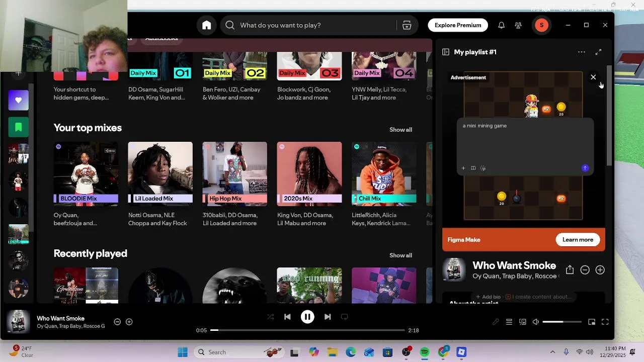644x362 pixels.
Task: Go to Spotify Home via house icon
Action: pos(207,25)
